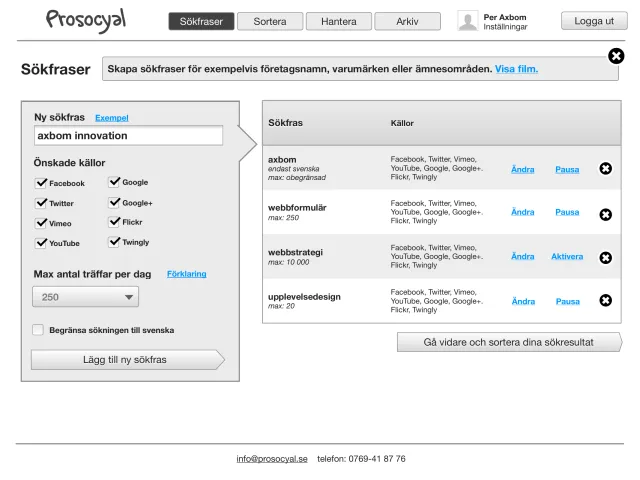This screenshot has height=480, width=640.
Task: Open the max träffar per dag dropdown
Action: click(85, 297)
